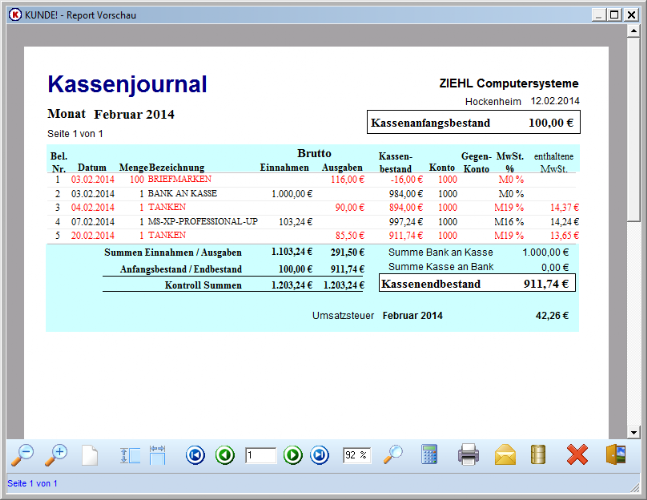Jump to the last page
The width and height of the screenshot is (647, 500).
pyautogui.click(x=319, y=455)
